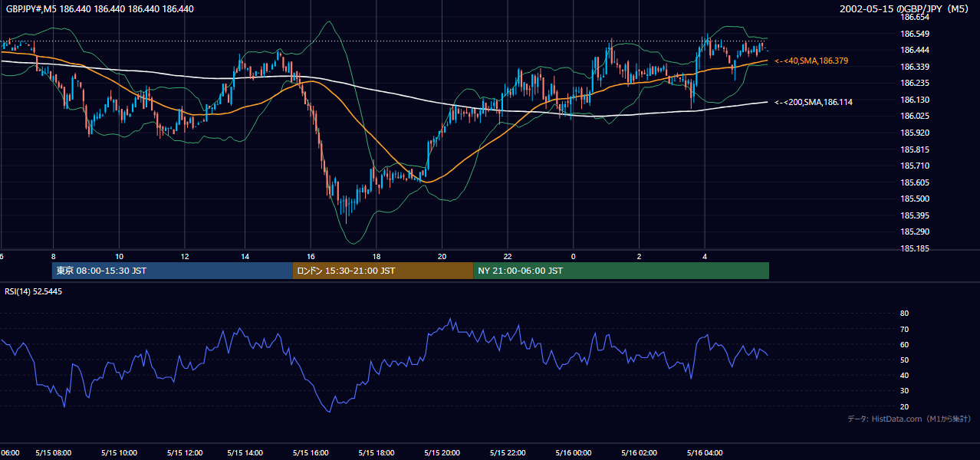Click RSI scale level 70

(904, 329)
